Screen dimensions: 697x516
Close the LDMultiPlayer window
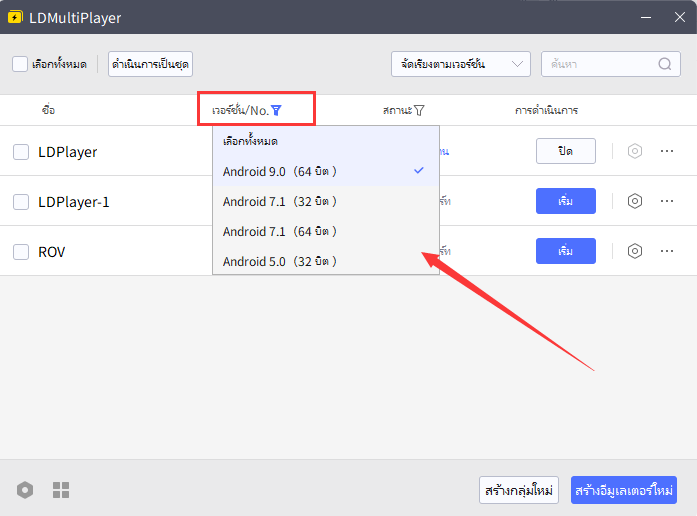[x=680, y=17]
